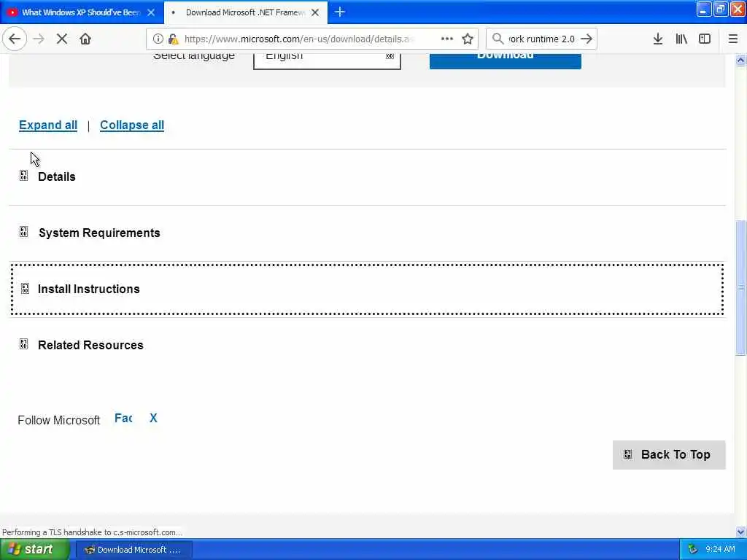Click the search box text field
The image size is (747, 560).
tap(542, 39)
